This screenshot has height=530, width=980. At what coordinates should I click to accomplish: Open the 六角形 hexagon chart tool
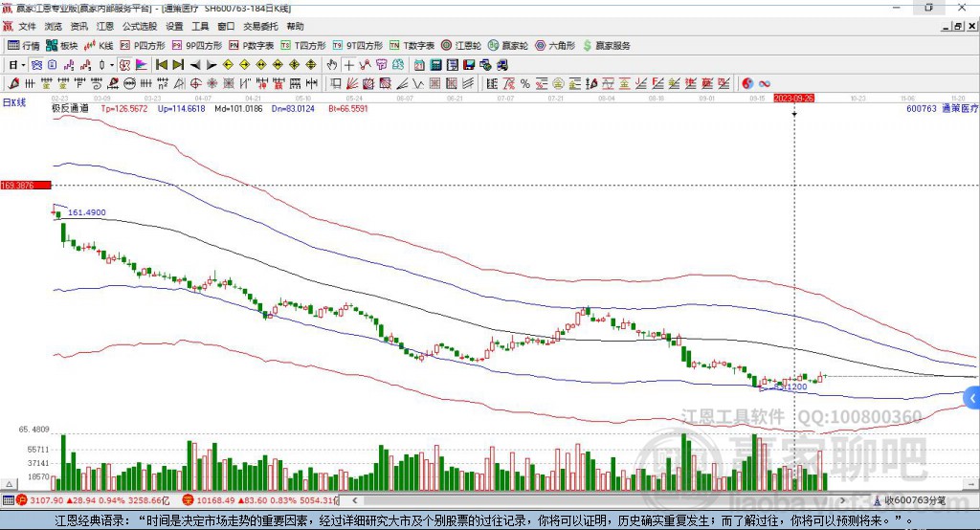click(555, 46)
